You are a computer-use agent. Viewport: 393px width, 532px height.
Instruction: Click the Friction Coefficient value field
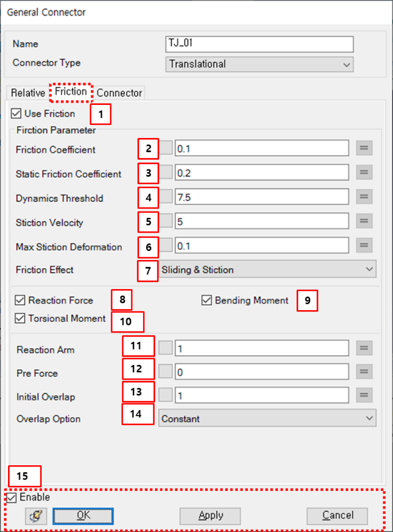click(x=262, y=148)
